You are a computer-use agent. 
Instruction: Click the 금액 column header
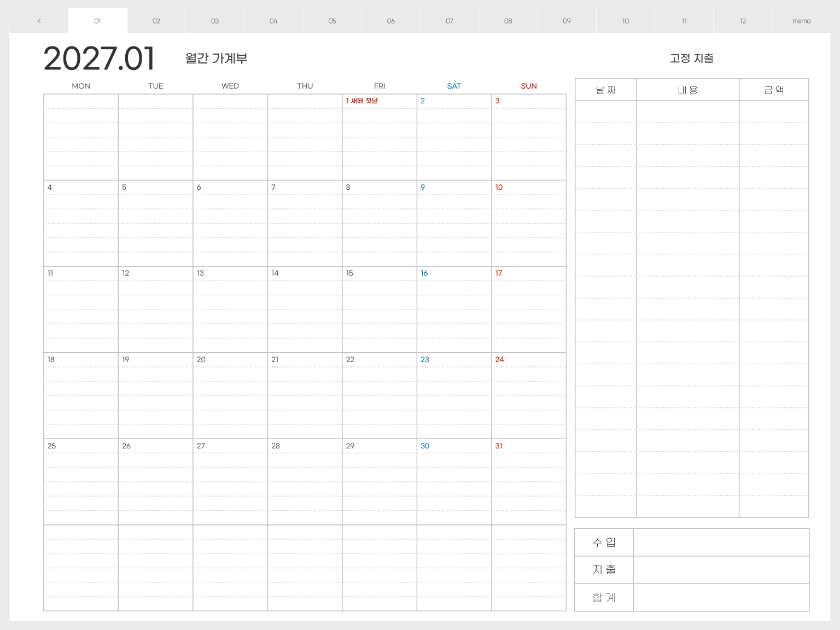774,90
